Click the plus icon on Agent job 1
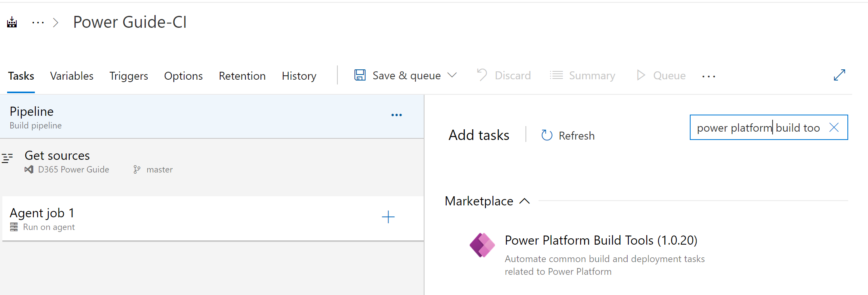868x295 pixels. coord(388,217)
